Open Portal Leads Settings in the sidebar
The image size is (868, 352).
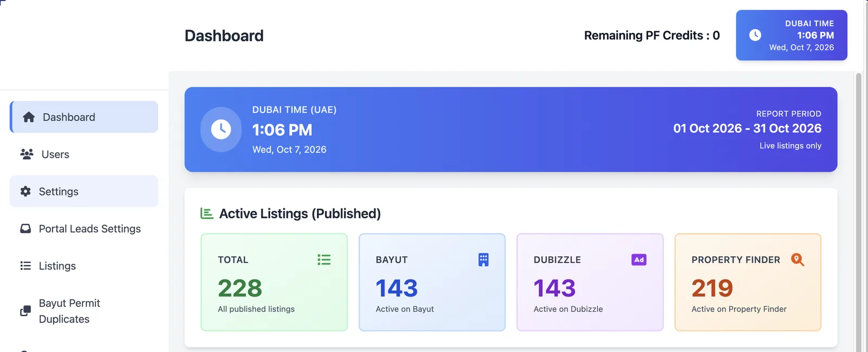(84, 229)
